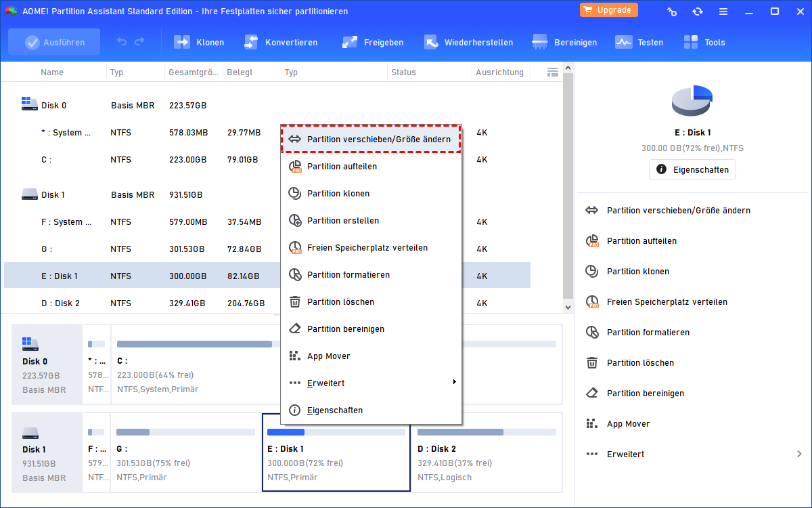The height and width of the screenshot is (508, 812).
Task: Click the Name column header
Action: pyautogui.click(x=52, y=72)
